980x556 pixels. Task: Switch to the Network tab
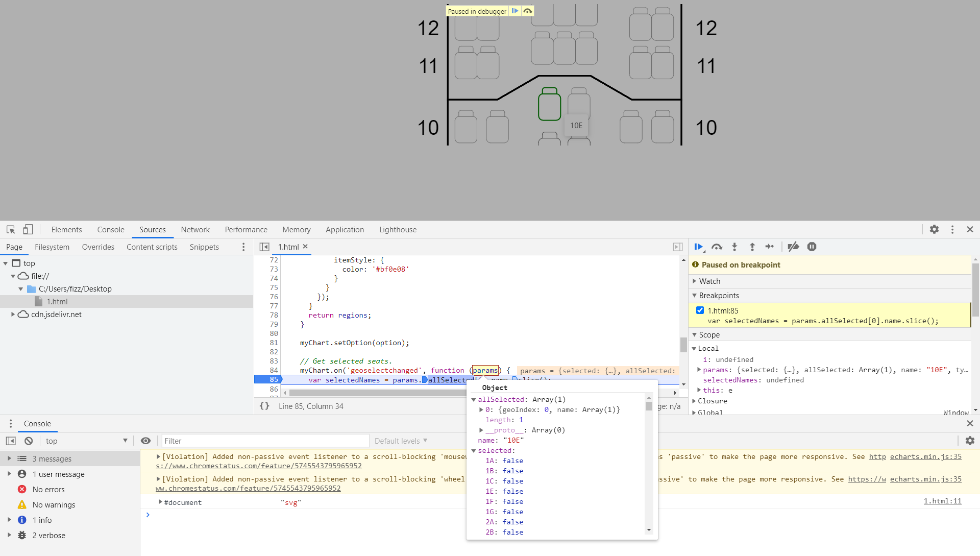point(195,230)
